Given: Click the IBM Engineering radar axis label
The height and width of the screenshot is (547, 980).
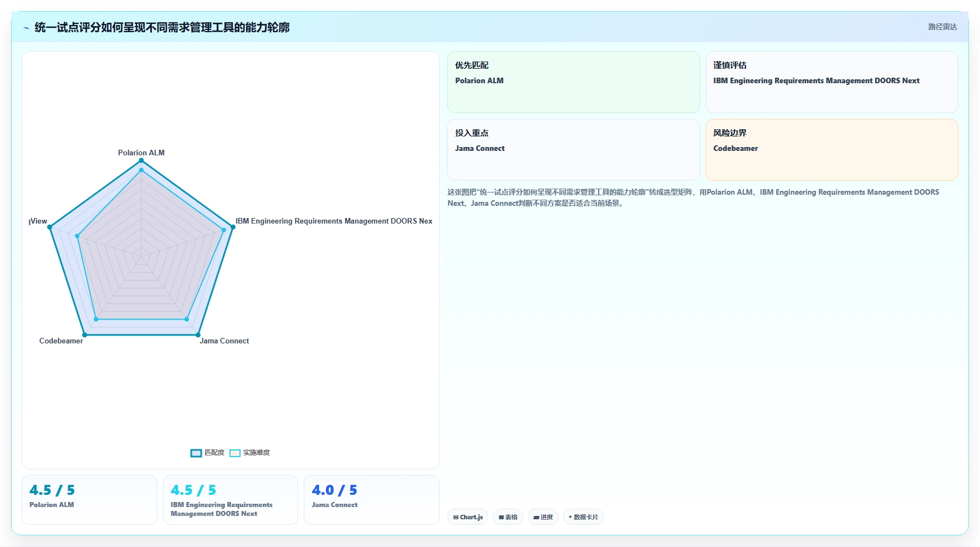Looking at the screenshot, I should coord(334,221).
